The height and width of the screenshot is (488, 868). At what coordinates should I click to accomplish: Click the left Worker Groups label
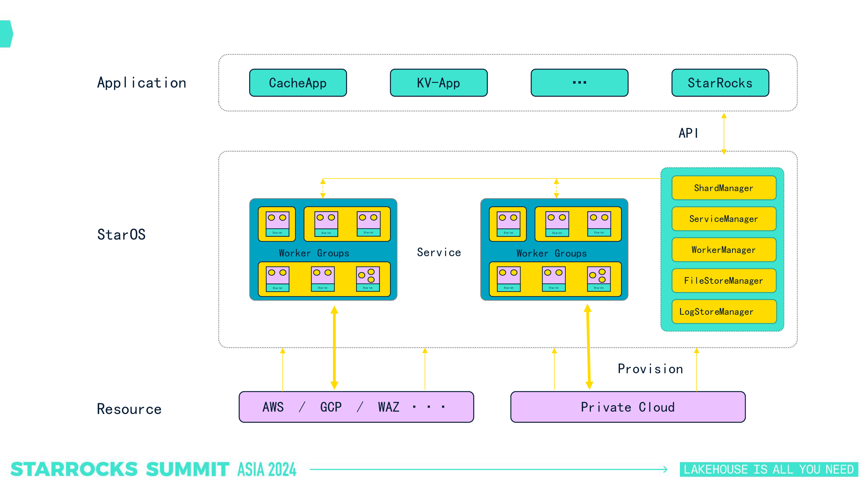[314, 253]
